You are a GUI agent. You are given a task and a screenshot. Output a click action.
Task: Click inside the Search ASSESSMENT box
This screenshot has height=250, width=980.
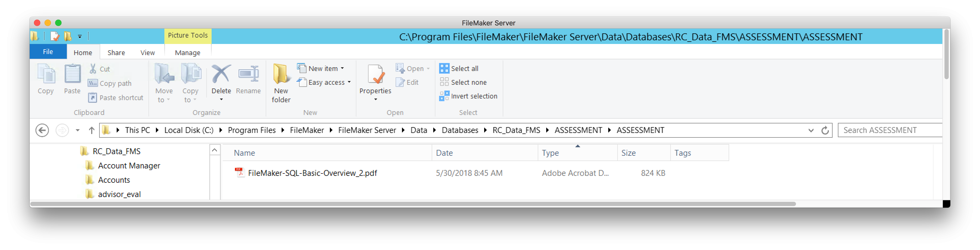890,130
